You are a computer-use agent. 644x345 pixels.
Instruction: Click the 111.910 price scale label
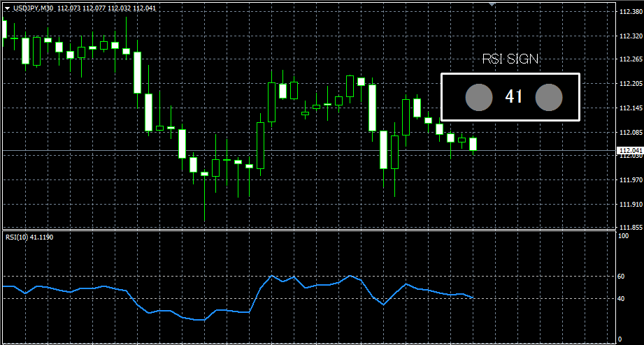click(x=630, y=204)
